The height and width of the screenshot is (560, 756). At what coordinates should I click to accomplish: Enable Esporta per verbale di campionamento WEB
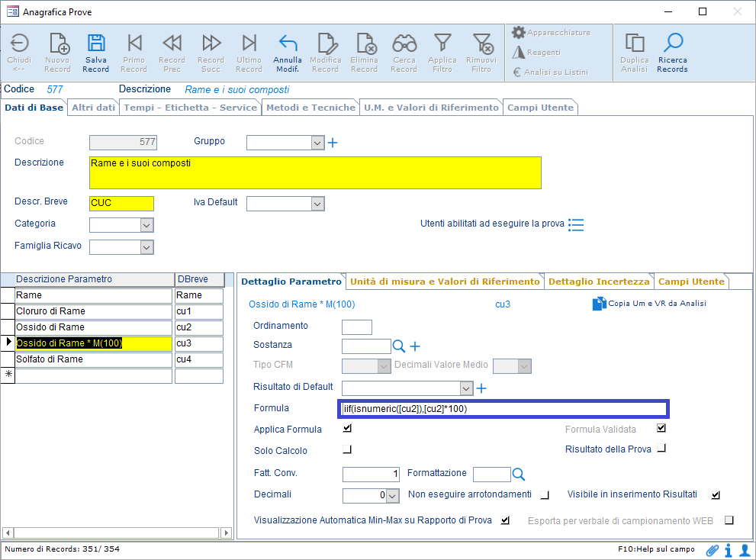pos(729,520)
